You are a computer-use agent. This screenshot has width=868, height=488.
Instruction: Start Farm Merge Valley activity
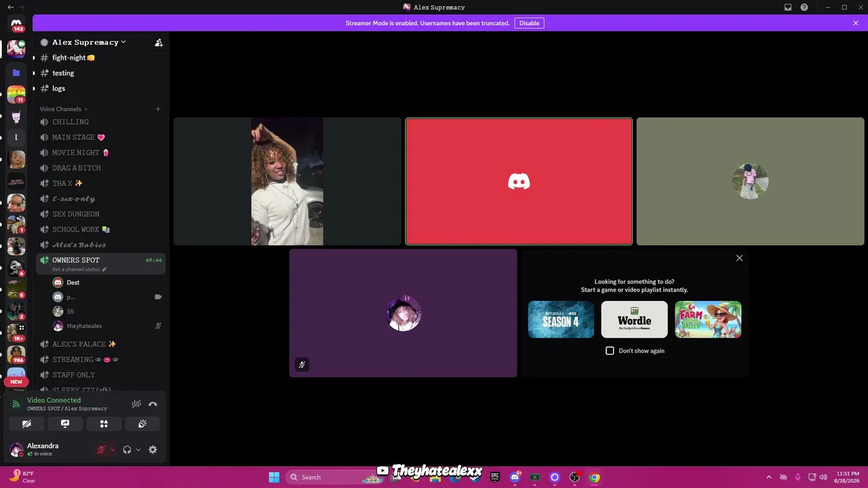tap(708, 320)
